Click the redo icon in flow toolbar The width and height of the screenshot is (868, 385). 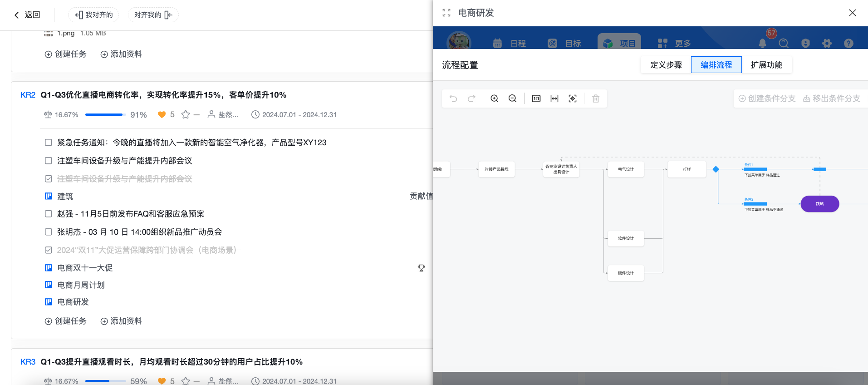[x=471, y=99]
